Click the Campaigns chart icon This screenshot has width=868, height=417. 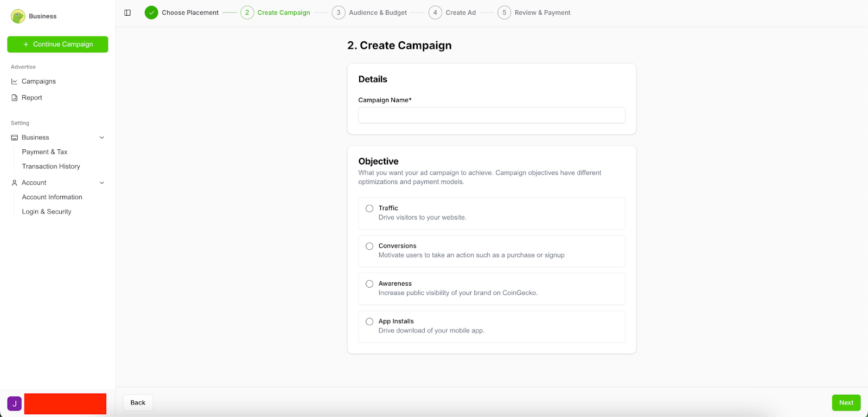(x=15, y=81)
